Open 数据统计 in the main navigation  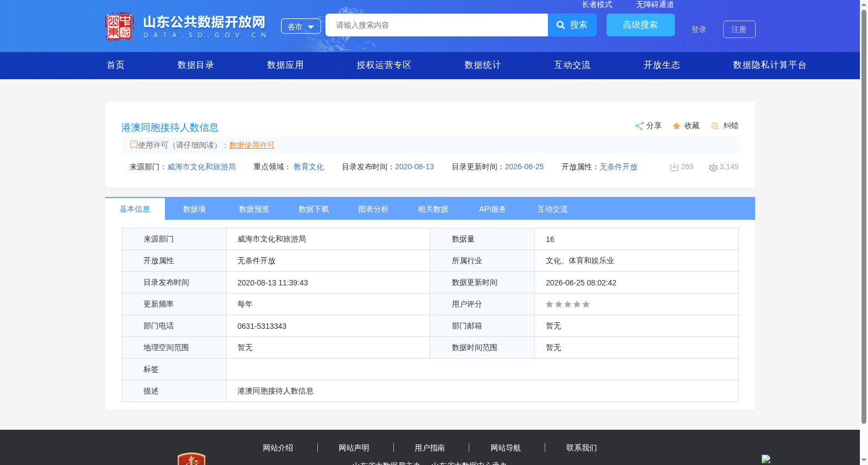pos(483,65)
